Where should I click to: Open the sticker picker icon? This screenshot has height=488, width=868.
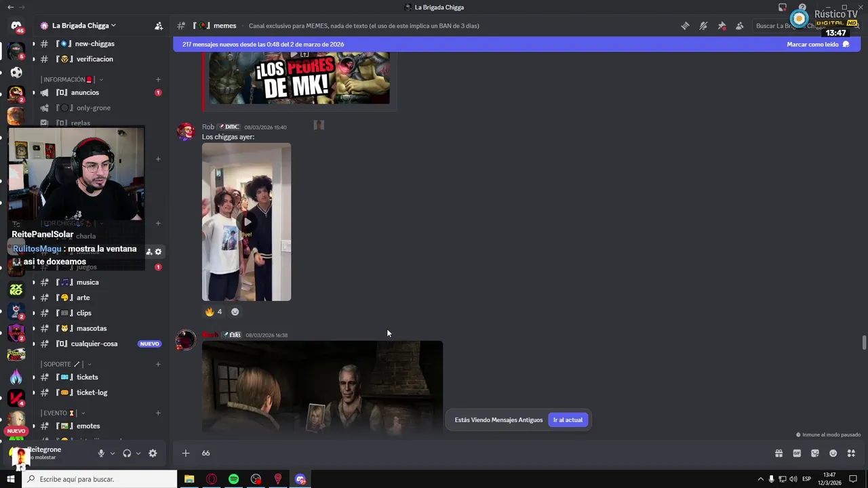(815, 453)
